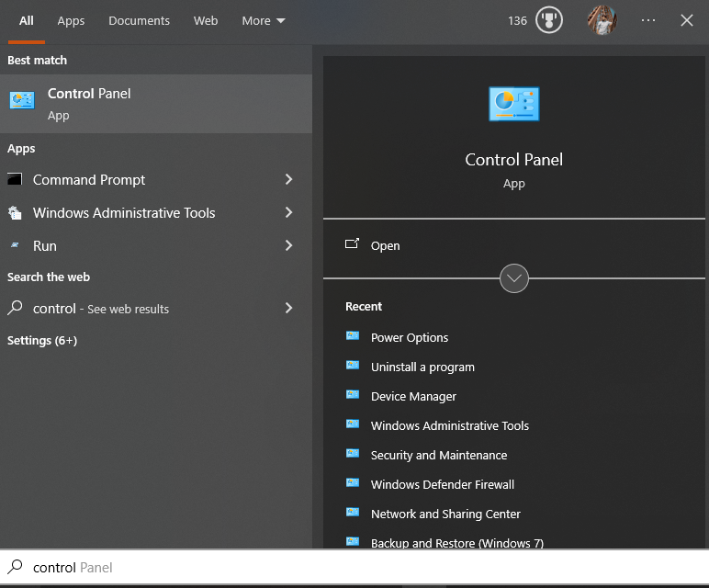The height and width of the screenshot is (588, 709).
Task: Open the More filter dropdown
Action: point(264,21)
